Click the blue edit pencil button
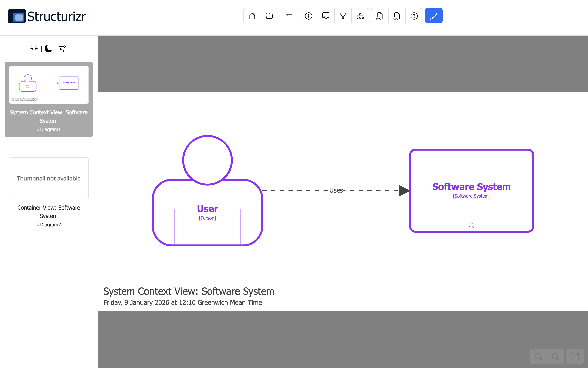The width and height of the screenshot is (588, 368). pyautogui.click(x=433, y=16)
